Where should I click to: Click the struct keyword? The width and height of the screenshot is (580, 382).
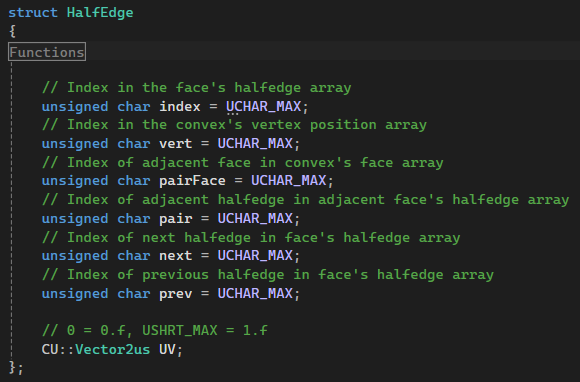33,13
